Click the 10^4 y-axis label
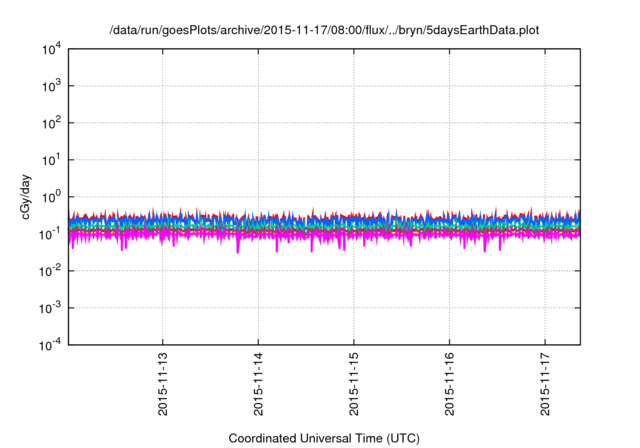This screenshot has width=640, height=448. pyautogui.click(x=51, y=50)
